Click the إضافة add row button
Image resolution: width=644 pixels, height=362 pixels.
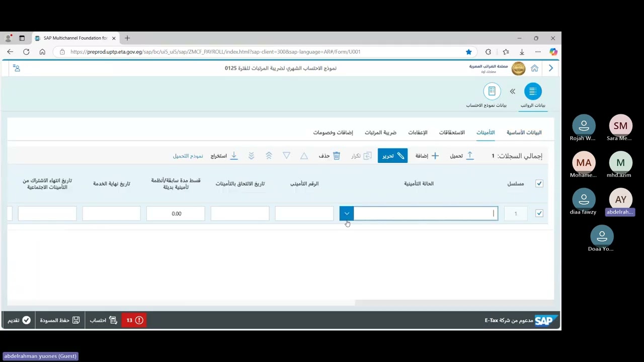point(427,156)
